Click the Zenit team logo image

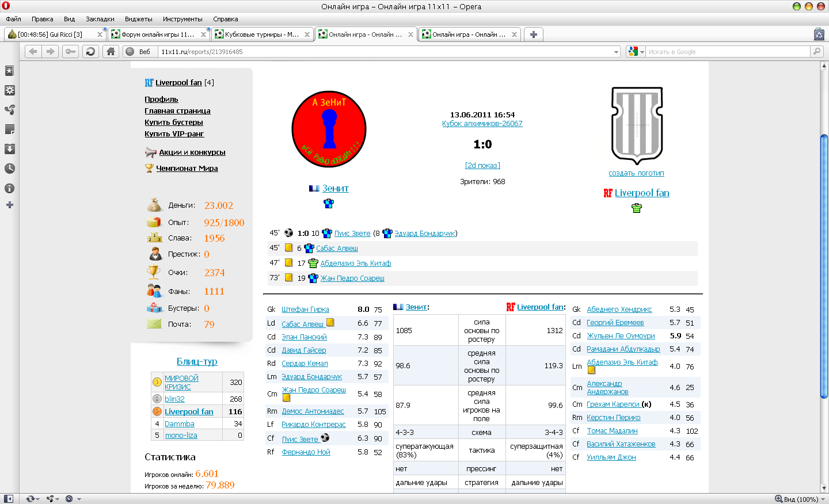(329, 128)
